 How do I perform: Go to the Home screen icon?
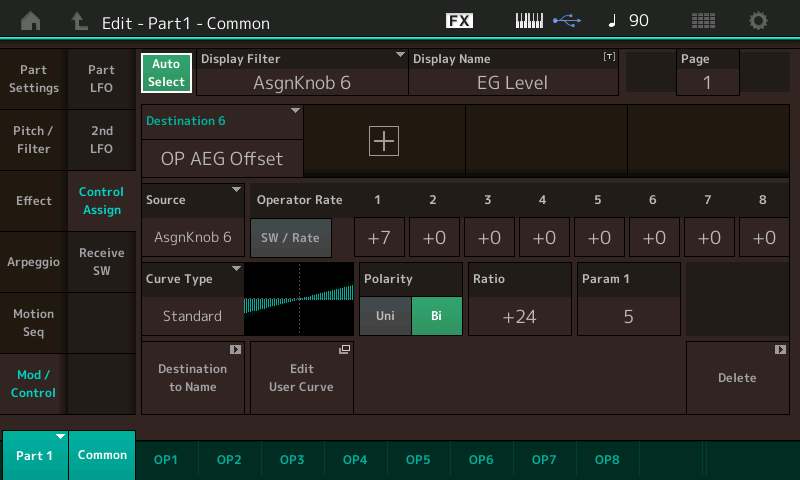click(31, 21)
